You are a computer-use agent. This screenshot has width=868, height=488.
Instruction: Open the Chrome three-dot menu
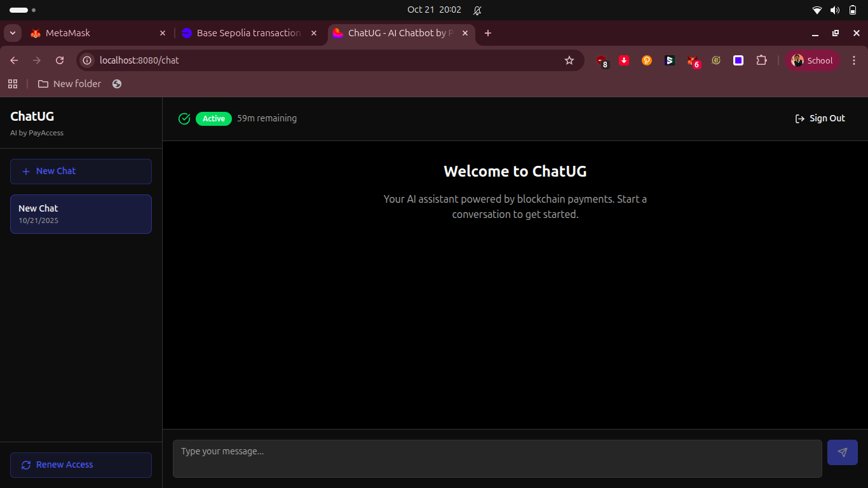tap(853, 60)
